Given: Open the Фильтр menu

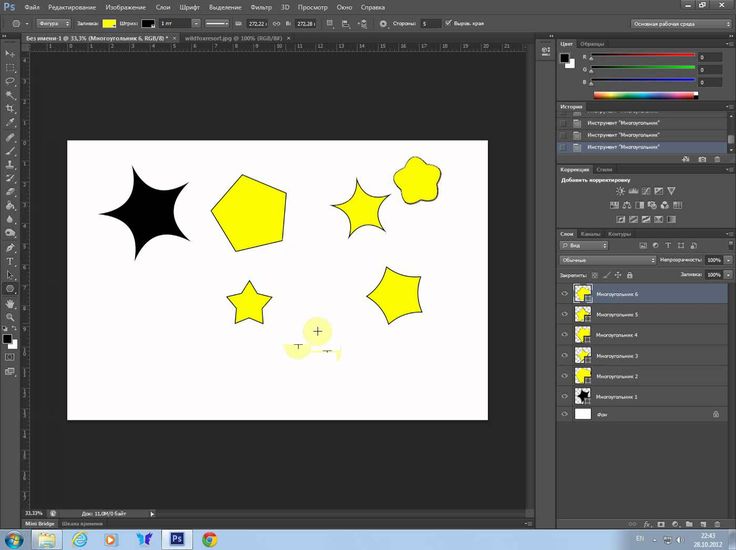Looking at the screenshot, I should coord(259,7).
